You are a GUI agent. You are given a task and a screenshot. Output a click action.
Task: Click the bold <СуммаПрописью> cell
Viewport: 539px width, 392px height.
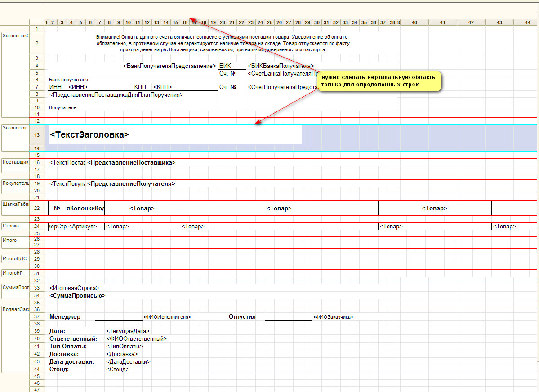pos(78,296)
